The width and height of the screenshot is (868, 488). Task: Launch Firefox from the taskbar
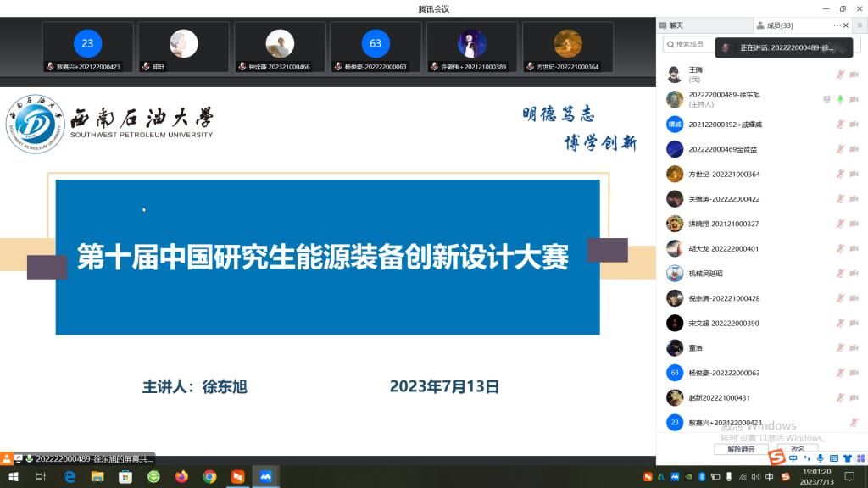click(x=181, y=477)
